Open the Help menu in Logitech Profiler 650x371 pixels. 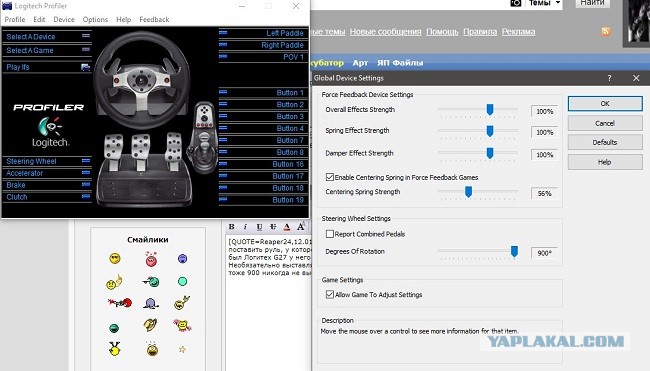tap(123, 19)
